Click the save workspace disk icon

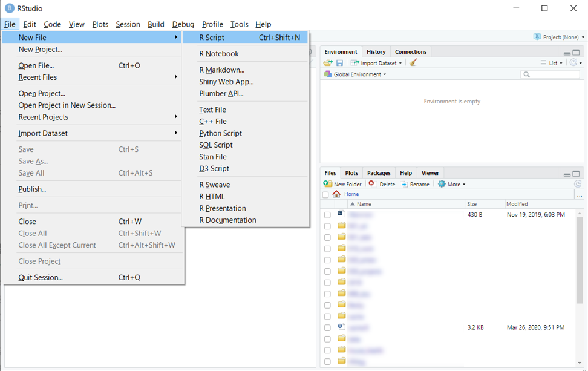pos(339,63)
